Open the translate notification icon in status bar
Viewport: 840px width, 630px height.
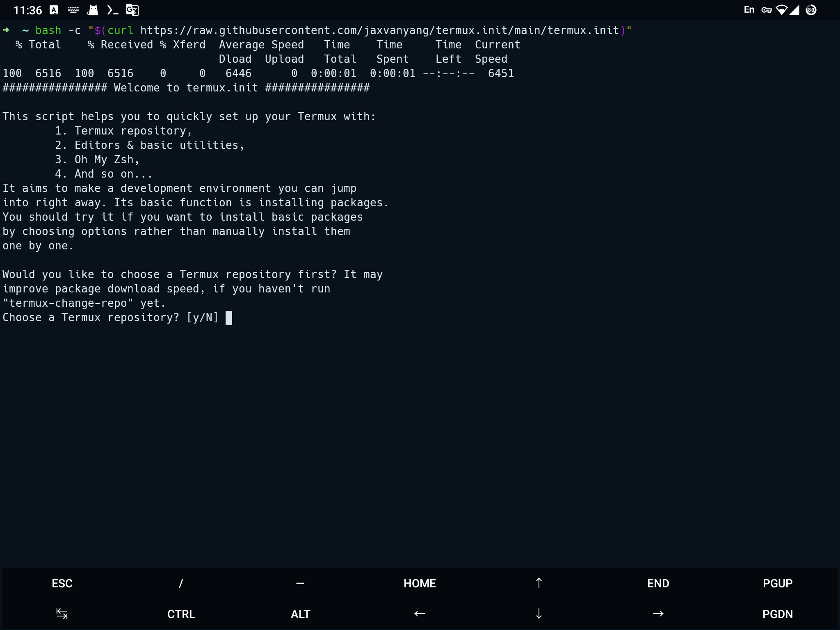pyautogui.click(x=132, y=10)
